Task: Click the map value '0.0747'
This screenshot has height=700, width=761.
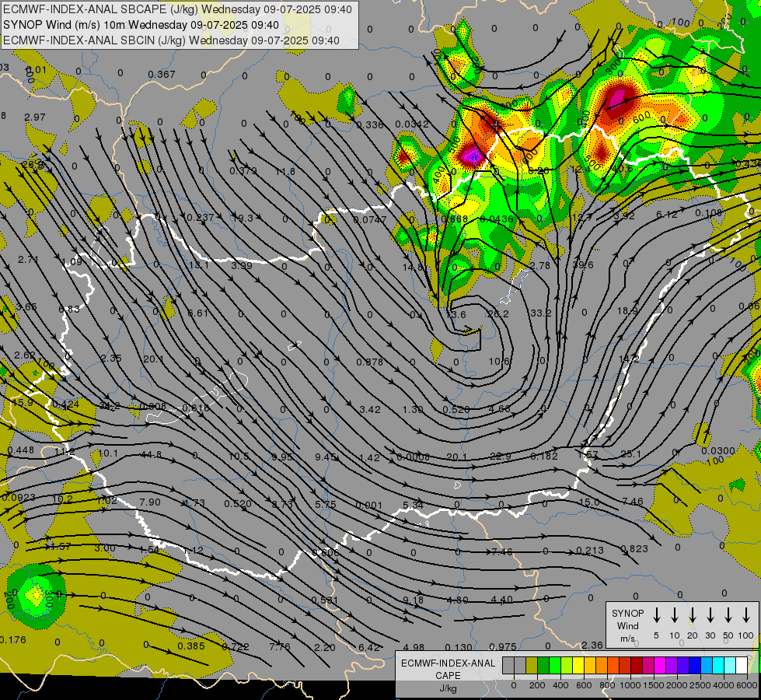Action: (370, 219)
